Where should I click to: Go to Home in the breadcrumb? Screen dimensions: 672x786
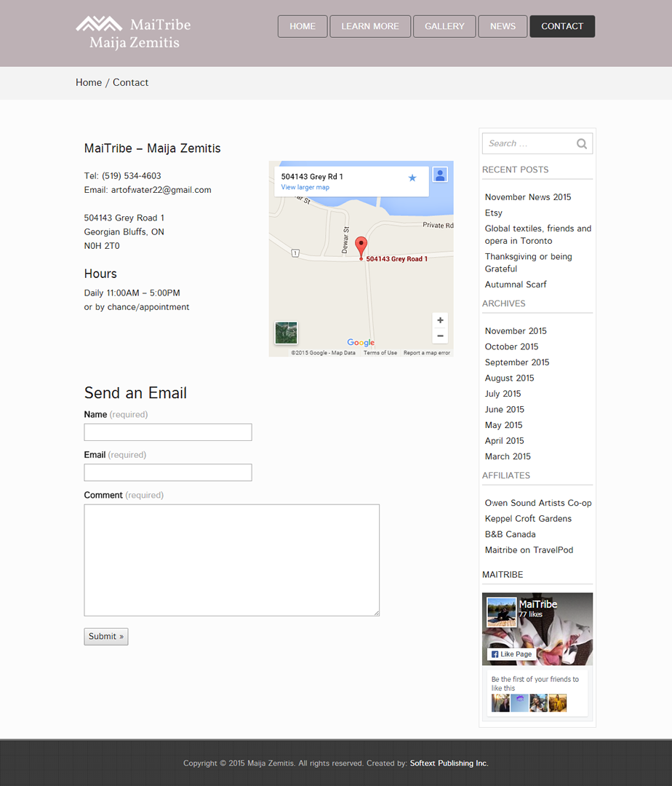click(89, 83)
